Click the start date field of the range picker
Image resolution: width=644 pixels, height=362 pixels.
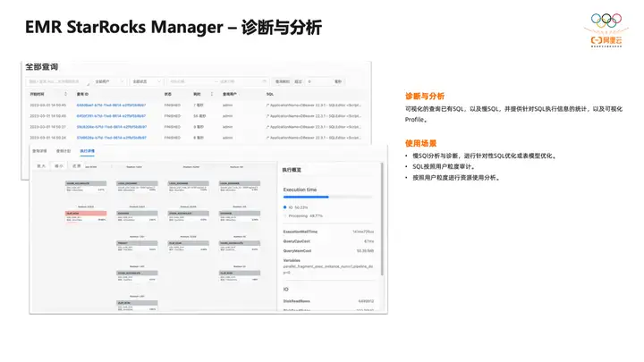pyautogui.click(x=191, y=81)
